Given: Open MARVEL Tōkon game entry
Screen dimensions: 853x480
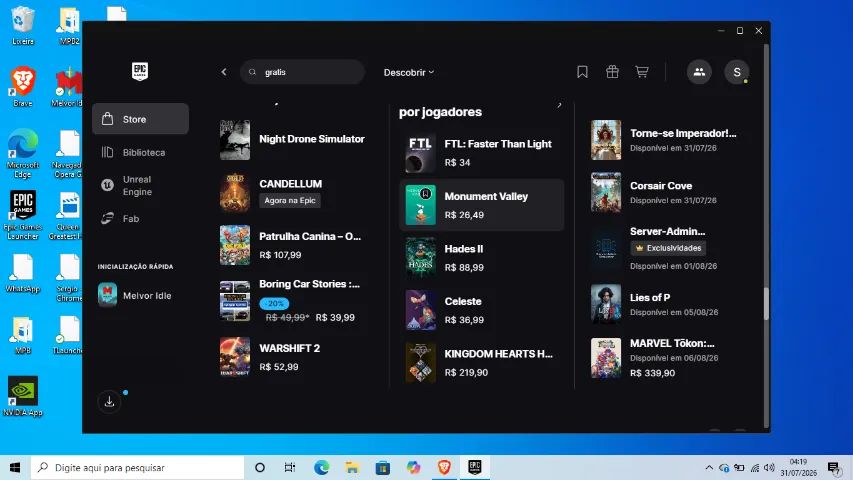Looking at the screenshot, I should tap(669, 358).
